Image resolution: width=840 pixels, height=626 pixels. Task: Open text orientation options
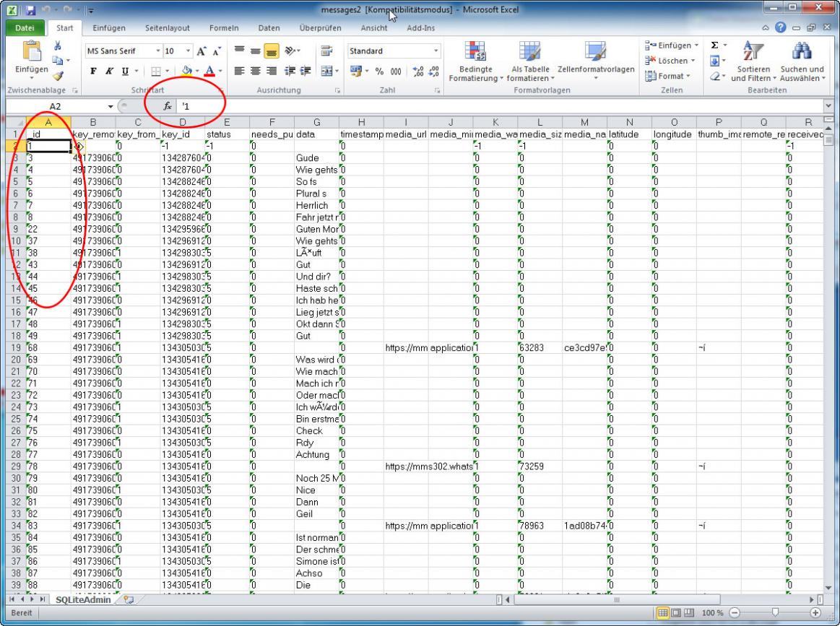click(x=290, y=51)
